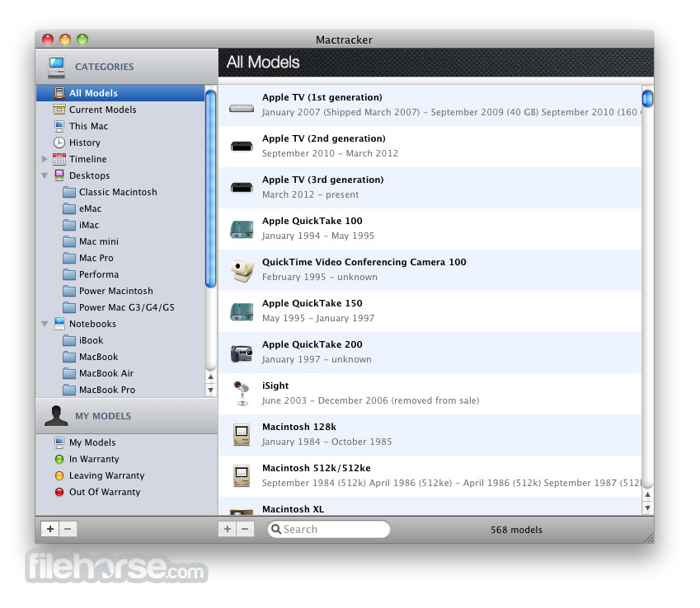This screenshot has width=700, height=608.
Task: Click the Macintosh 128k thumbnail
Action: tap(242, 434)
